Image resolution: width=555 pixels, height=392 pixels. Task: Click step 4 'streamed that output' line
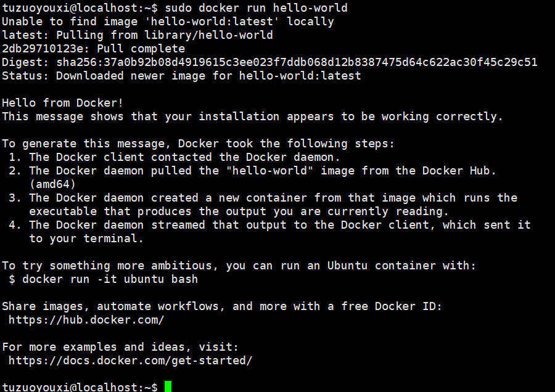click(269, 225)
